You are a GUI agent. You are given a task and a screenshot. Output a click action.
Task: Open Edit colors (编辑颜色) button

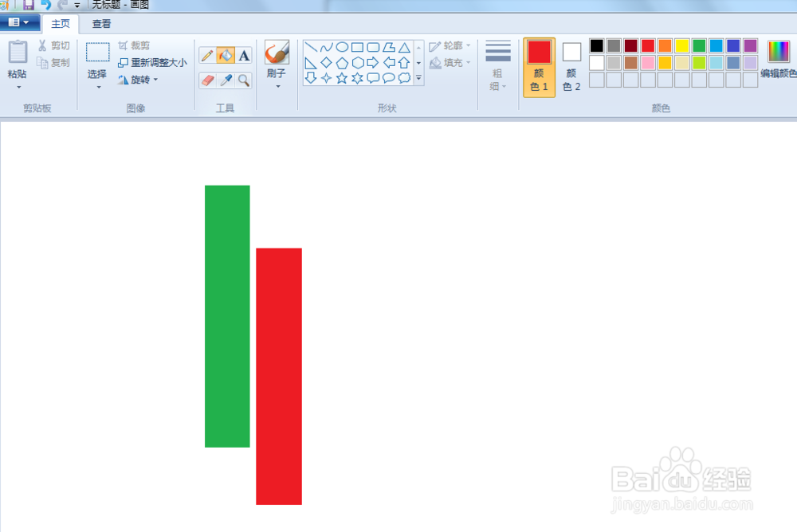[x=779, y=60]
